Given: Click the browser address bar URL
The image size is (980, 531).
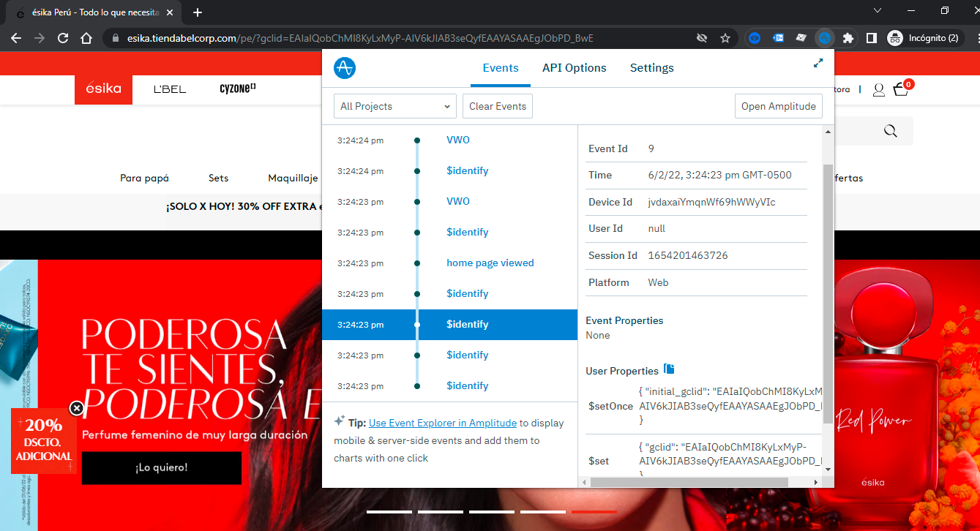Looking at the screenshot, I should click(x=360, y=38).
